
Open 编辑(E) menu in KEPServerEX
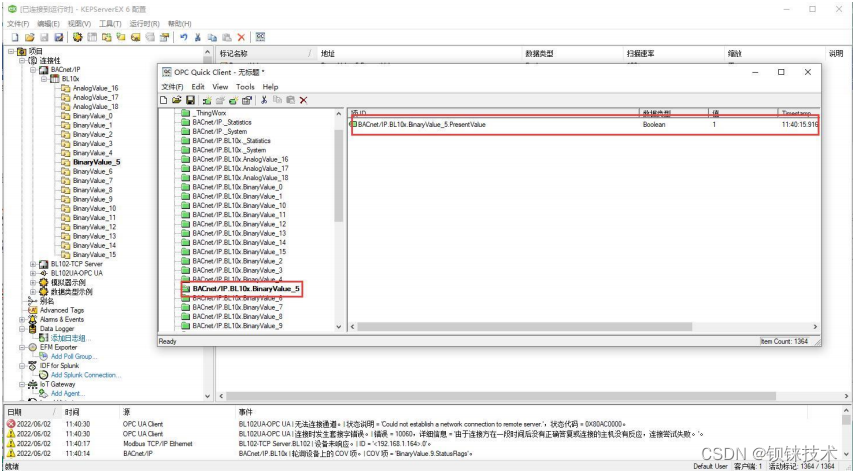click(x=48, y=23)
